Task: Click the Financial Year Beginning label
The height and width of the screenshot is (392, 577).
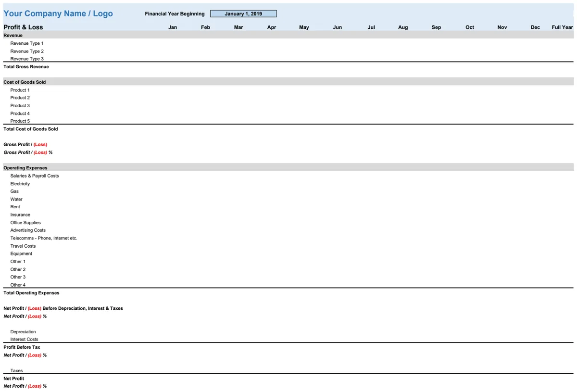Action: [x=175, y=14]
